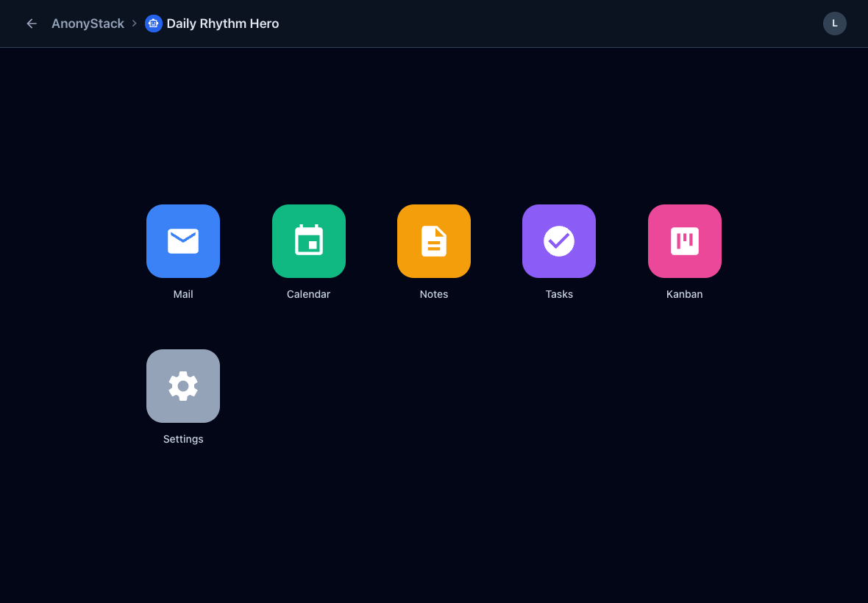Open the Settings gear icon
This screenshot has width=868, height=603.
click(182, 386)
